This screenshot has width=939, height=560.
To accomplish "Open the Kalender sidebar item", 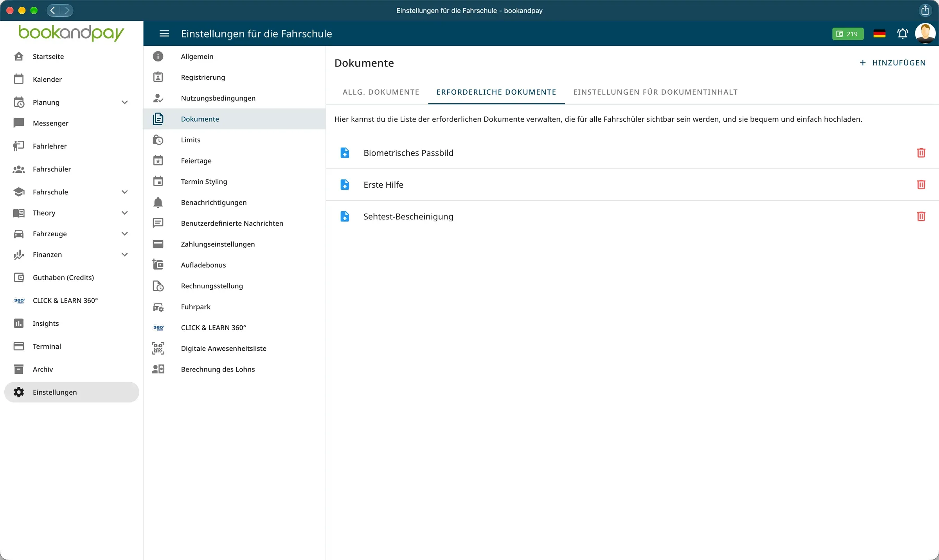I will (x=72, y=79).
